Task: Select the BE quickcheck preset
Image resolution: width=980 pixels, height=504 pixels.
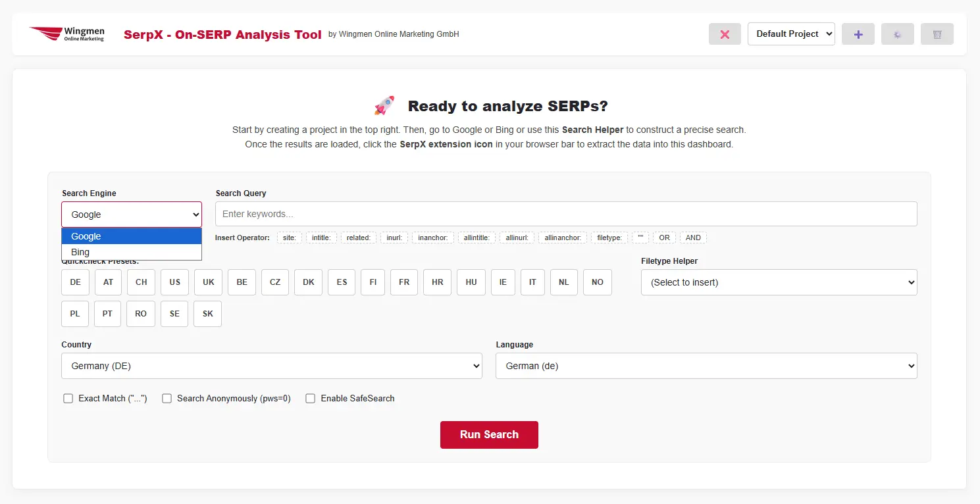Action: click(x=242, y=282)
